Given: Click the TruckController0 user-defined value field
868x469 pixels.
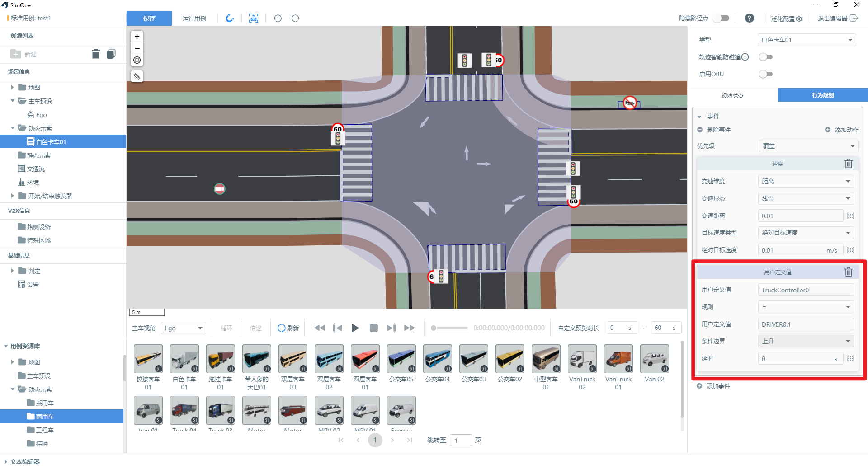Looking at the screenshot, I should point(806,290).
